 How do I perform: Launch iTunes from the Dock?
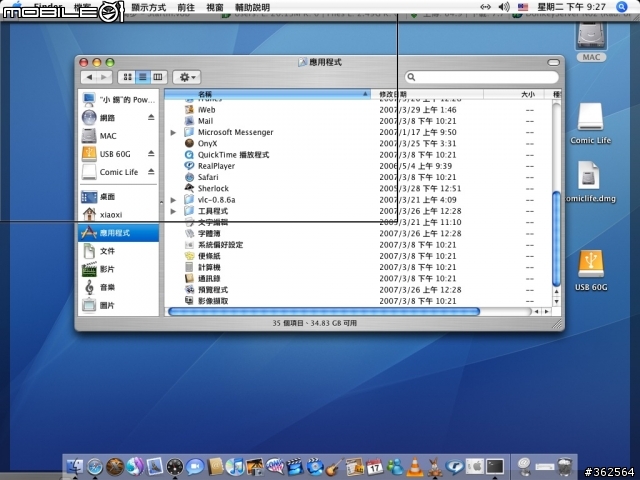click(235, 466)
